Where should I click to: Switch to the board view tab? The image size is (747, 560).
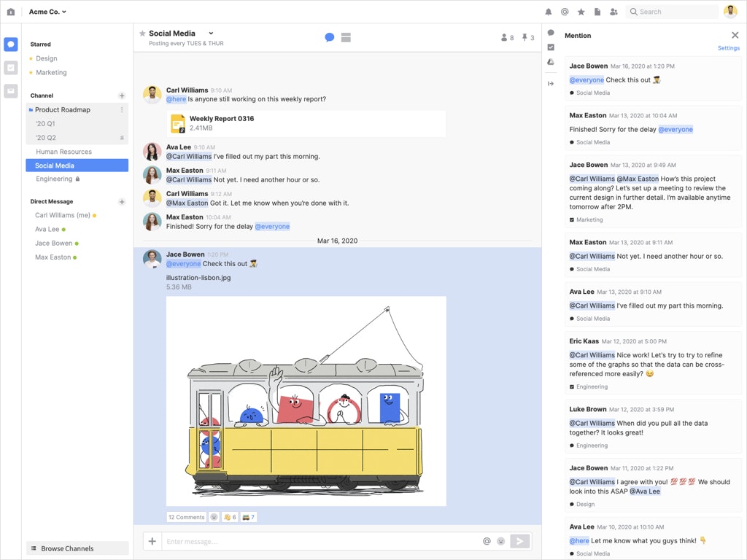click(x=346, y=37)
